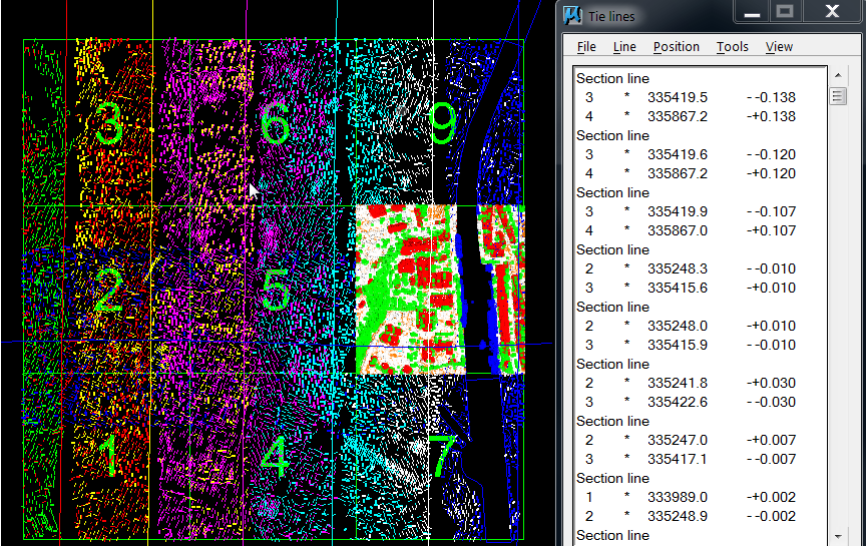Image resolution: width=866 pixels, height=546 pixels.
Task: Select row 2 with value 335247.0
Action: (700, 440)
